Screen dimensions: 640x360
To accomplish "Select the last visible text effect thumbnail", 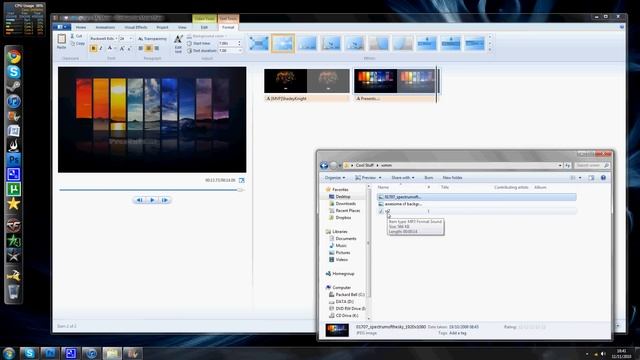I will [475, 43].
